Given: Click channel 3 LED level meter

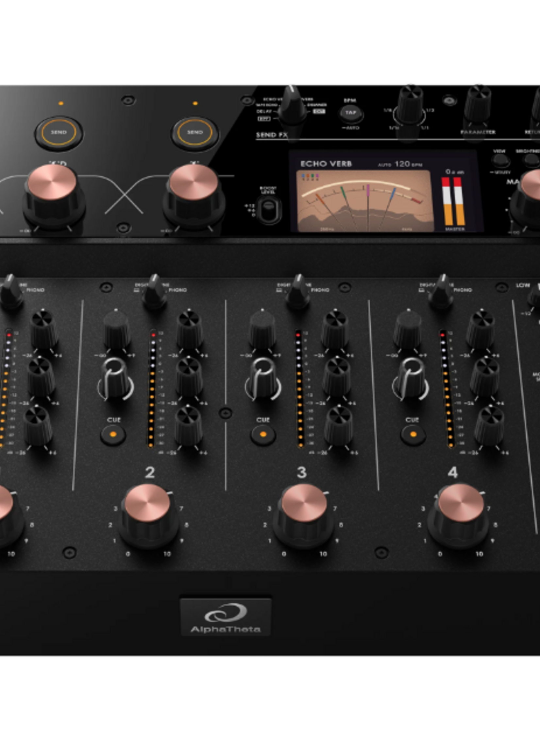Looking at the screenshot, I should tap(300, 388).
